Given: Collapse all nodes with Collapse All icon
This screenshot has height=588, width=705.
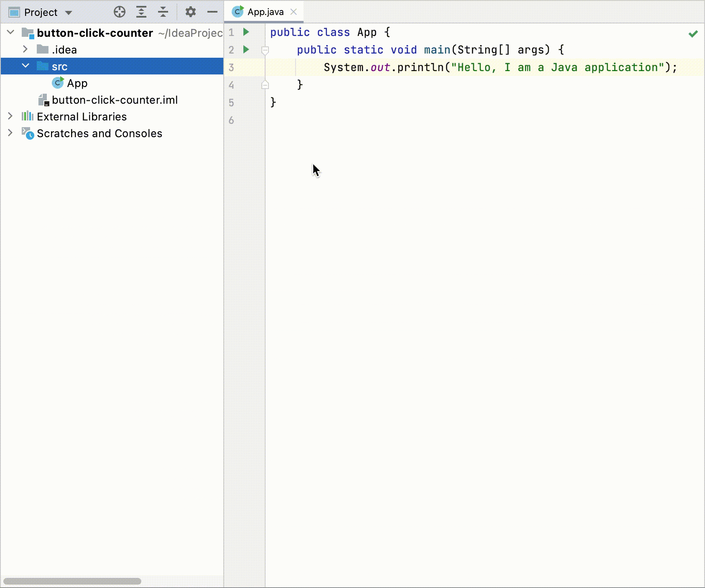Looking at the screenshot, I should point(163,12).
